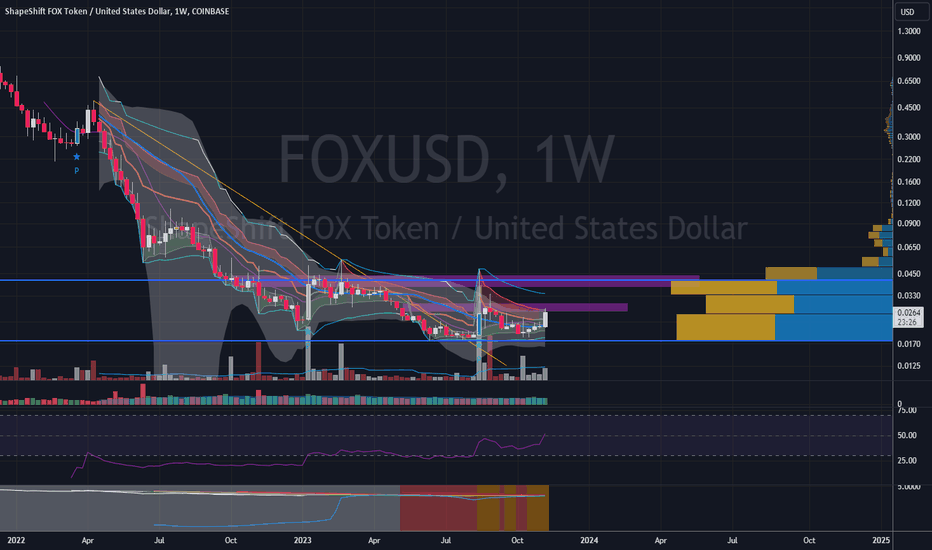Click the 2022 label on the time axis
This screenshot has height=550, width=932.
tap(16, 540)
